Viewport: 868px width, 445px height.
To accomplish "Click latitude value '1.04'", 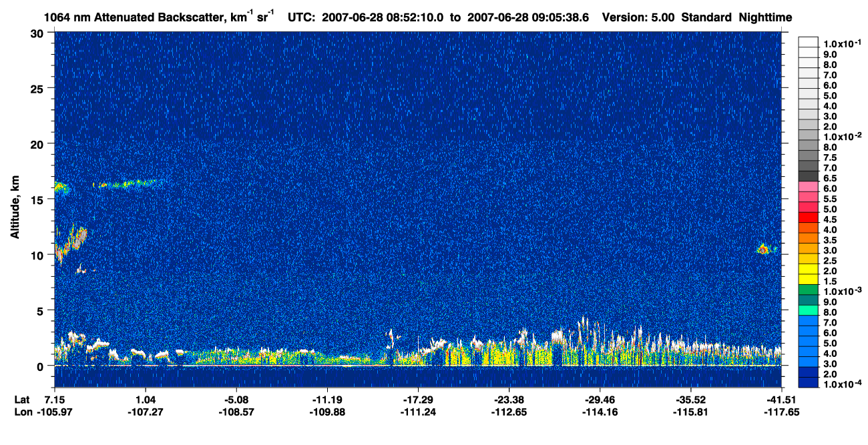I will (146, 400).
